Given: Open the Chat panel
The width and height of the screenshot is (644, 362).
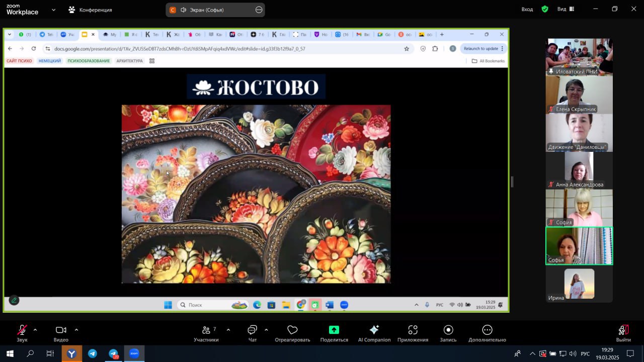Looking at the screenshot, I should [252, 330].
